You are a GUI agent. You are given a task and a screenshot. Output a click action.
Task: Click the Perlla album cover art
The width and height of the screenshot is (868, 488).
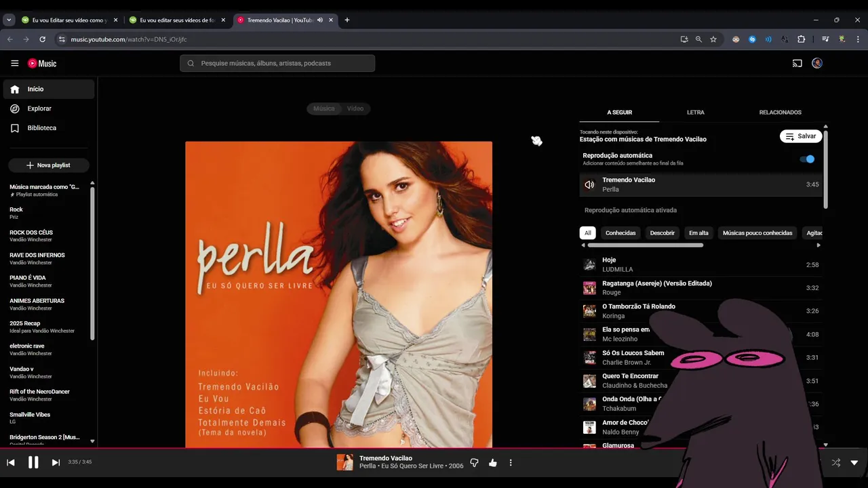(x=338, y=294)
